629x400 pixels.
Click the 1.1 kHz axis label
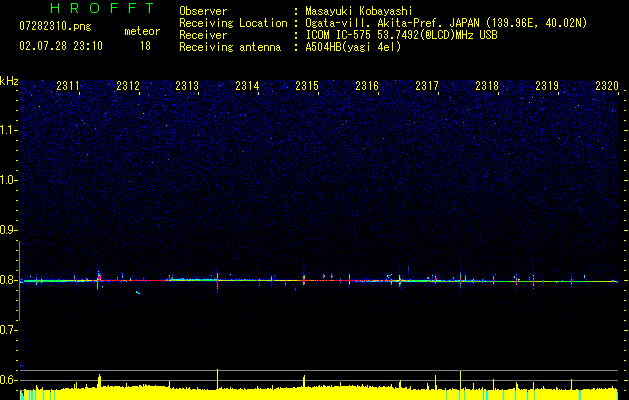click(8, 130)
